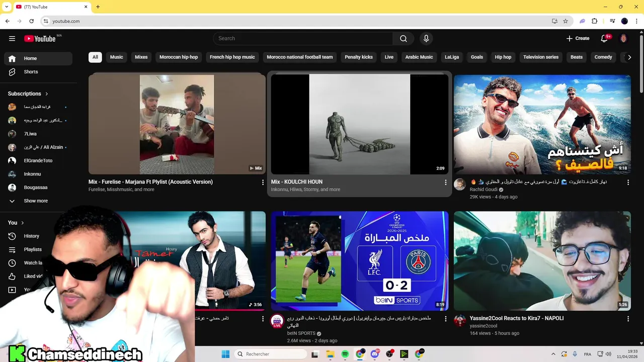
Task: Click the Create button
Action: click(x=578, y=38)
